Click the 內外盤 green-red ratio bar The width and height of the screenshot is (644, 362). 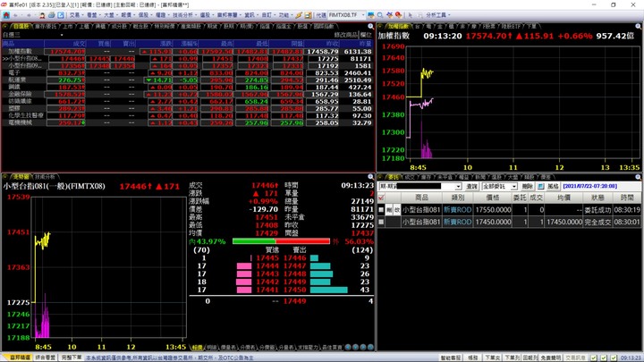click(x=281, y=241)
